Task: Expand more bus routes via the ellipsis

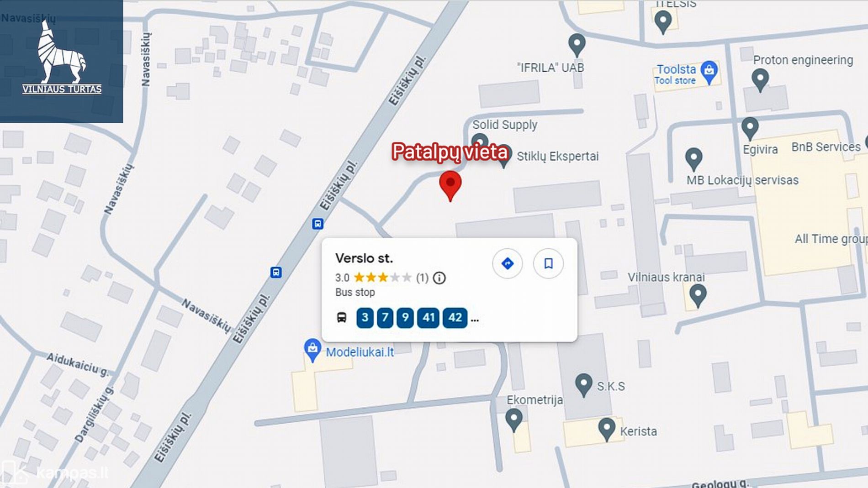Action: [475, 320]
